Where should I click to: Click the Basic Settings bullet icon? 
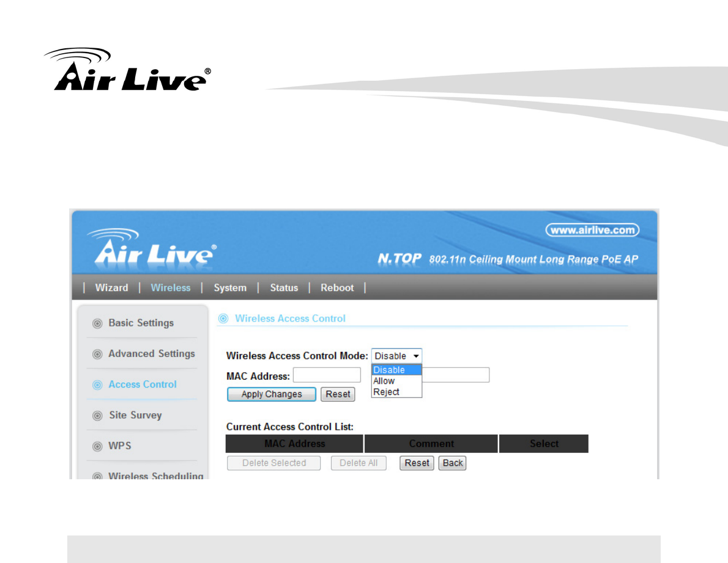[97, 323]
